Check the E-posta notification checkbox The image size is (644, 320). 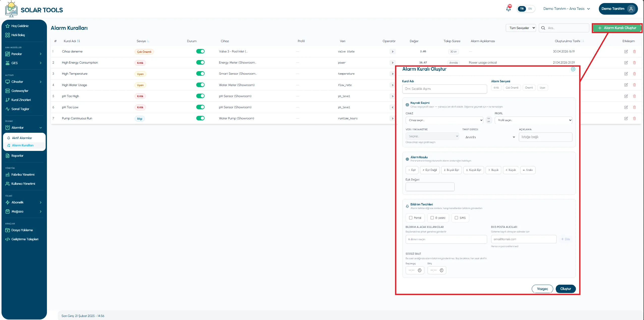click(x=432, y=218)
